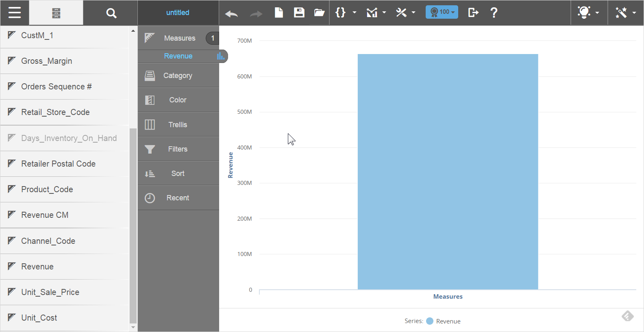Image resolution: width=644 pixels, height=332 pixels.
Task: Toggle the data fields list view tab
Action: coord(56,13)
